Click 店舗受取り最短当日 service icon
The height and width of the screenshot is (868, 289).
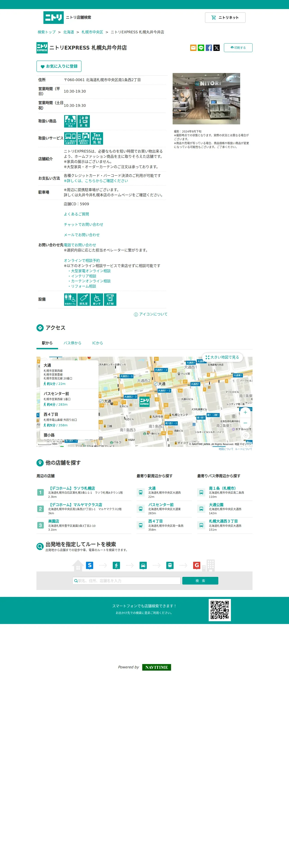coord(84,139)
